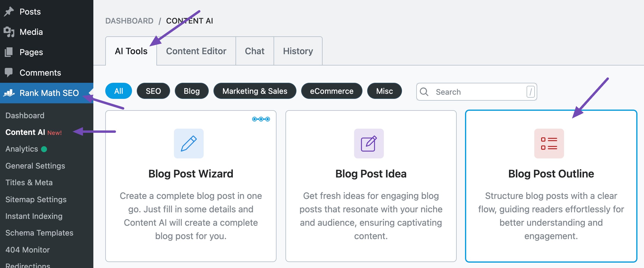Open the Rank Math SEO menu
644x268 pixels.
pos(47,93)
